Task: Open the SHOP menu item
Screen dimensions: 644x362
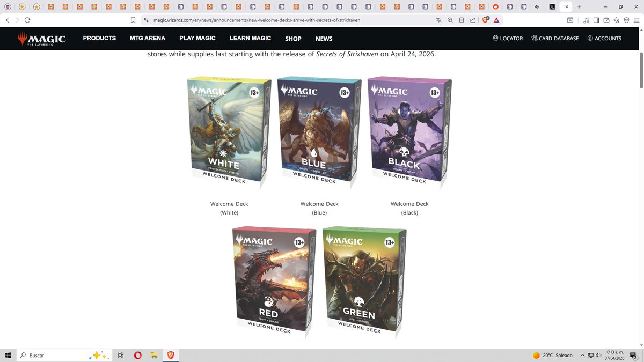Action: (293, 39)
